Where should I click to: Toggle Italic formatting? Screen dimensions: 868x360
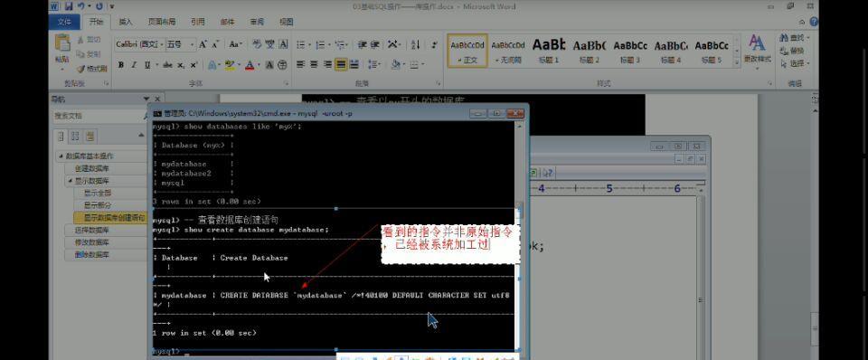(x=134, y=65)
